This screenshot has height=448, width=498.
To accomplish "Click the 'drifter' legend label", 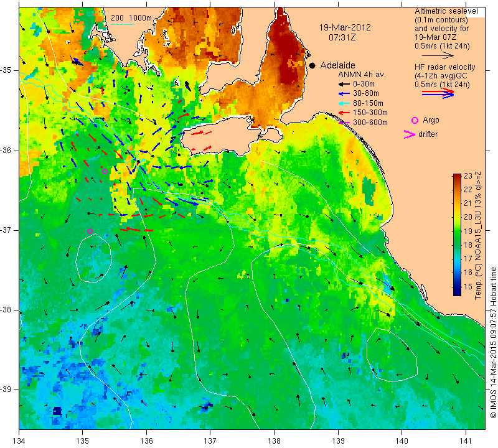I will pos(428,134).
